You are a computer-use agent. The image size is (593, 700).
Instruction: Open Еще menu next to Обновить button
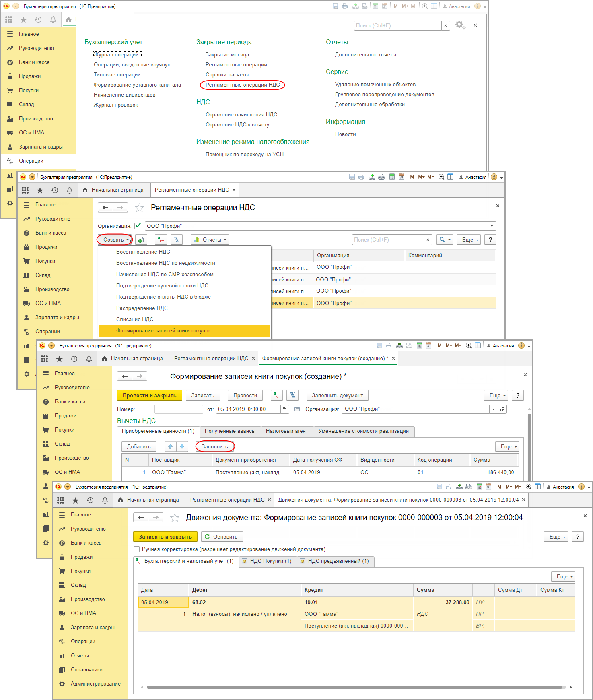click(557, 537)
